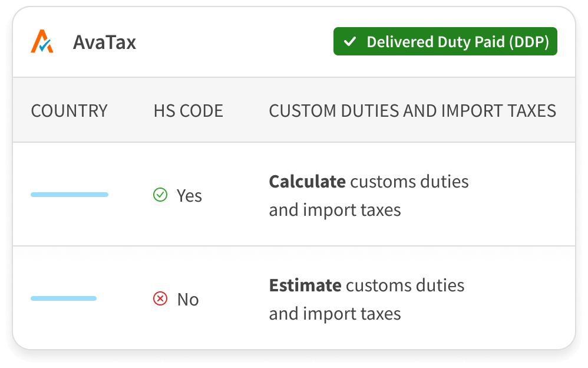
Task: Open the COUNTRY column header
Action: tap(69, 110)
